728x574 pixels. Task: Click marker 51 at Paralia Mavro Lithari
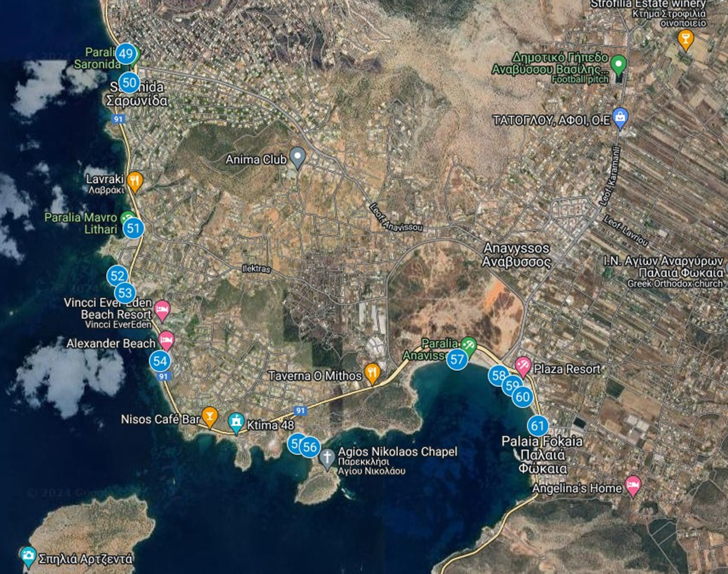pyautogui.click(x=134, y=228)
